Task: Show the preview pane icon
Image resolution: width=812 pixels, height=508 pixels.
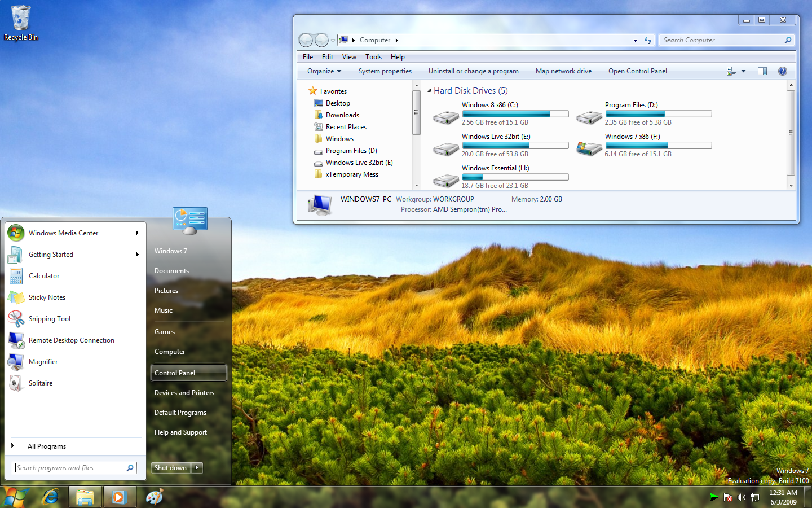Action: 762,71
